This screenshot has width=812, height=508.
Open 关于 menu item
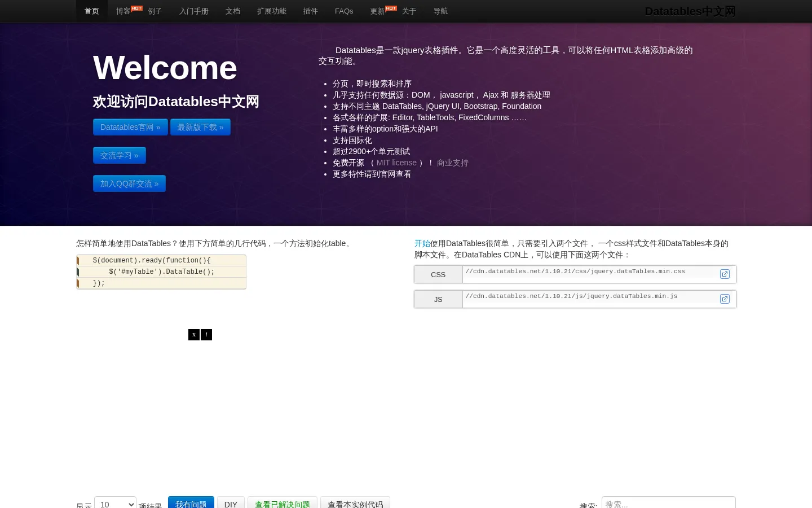click(x=409, y=11)
